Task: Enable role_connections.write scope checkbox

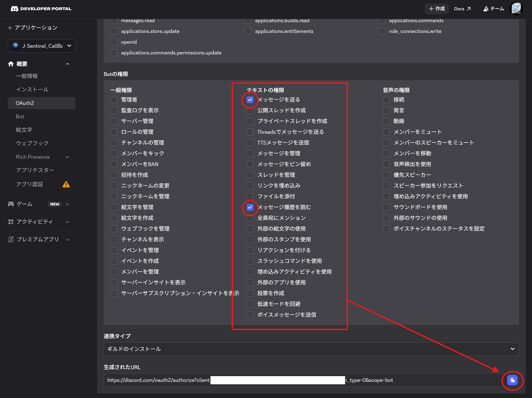Action: (382, 31)
